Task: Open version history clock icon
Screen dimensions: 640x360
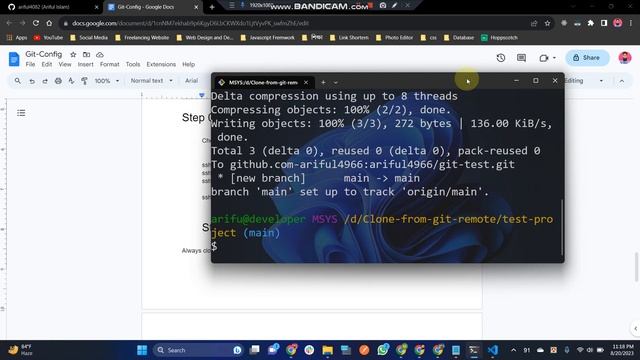Action: point(501,58)
